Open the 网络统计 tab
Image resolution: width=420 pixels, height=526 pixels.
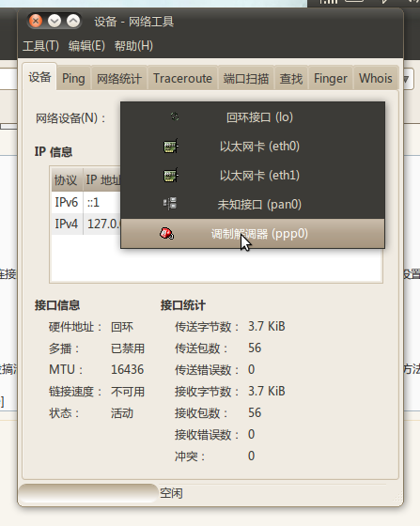pyautogui.click(x=119, y=79)
